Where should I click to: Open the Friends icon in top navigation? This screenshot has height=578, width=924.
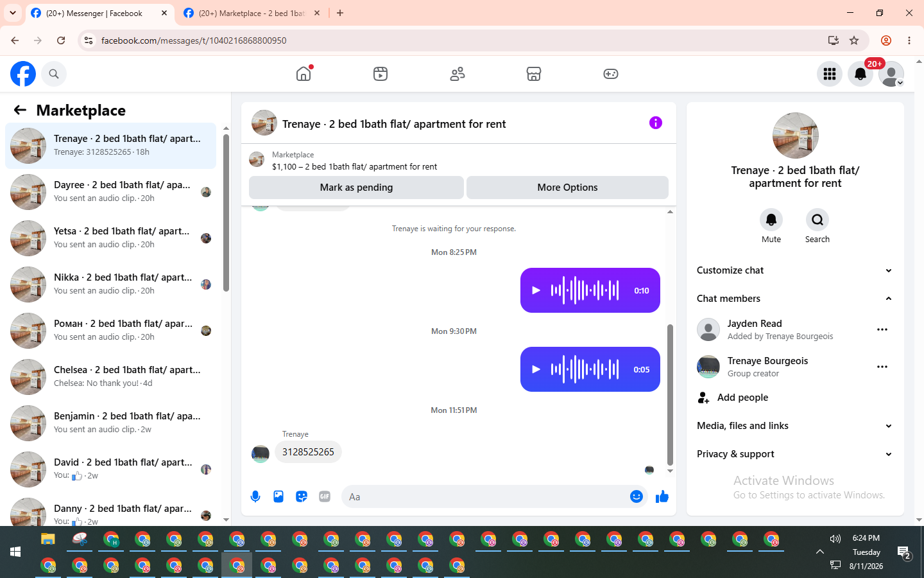click(458, 74)
